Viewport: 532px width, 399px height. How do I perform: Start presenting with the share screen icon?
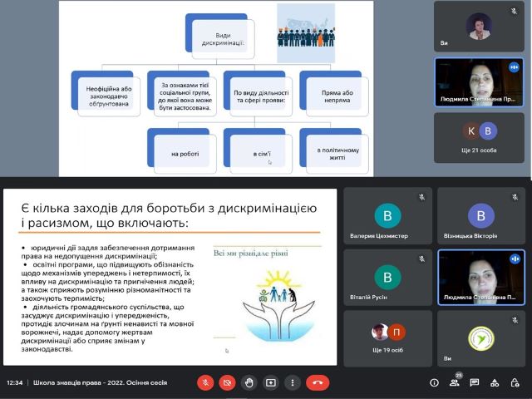click(x=270, y=382)
